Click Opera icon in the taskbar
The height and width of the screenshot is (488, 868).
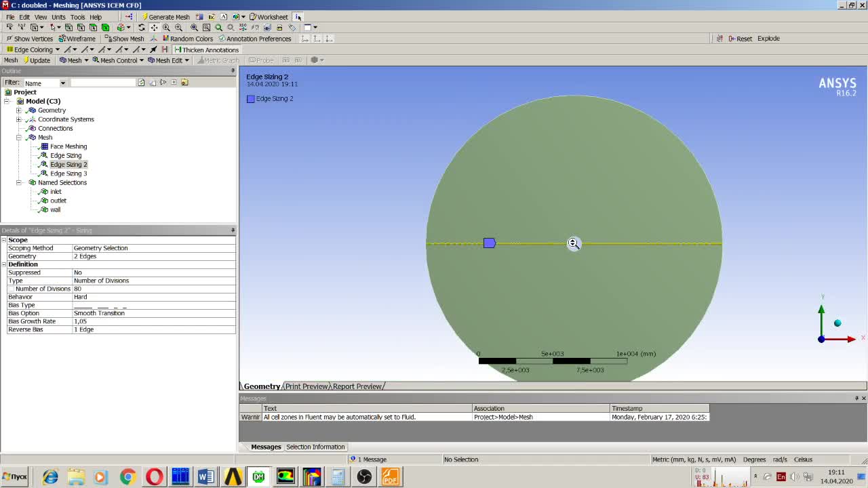pos(155,477)
